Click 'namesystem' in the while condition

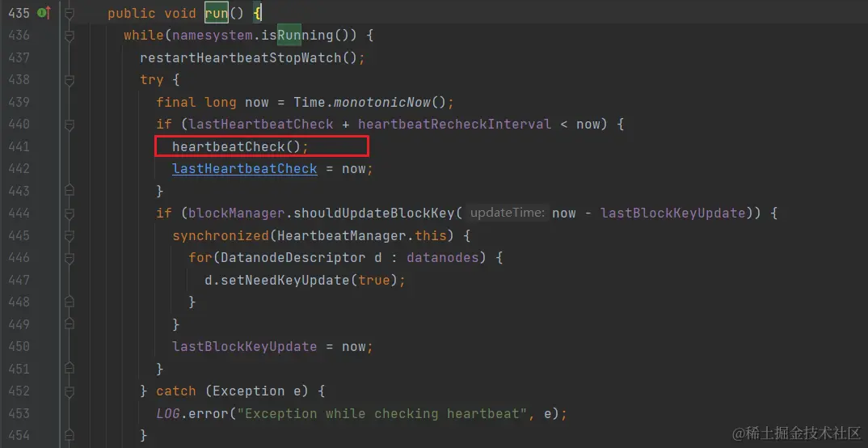tap(213, 36)
